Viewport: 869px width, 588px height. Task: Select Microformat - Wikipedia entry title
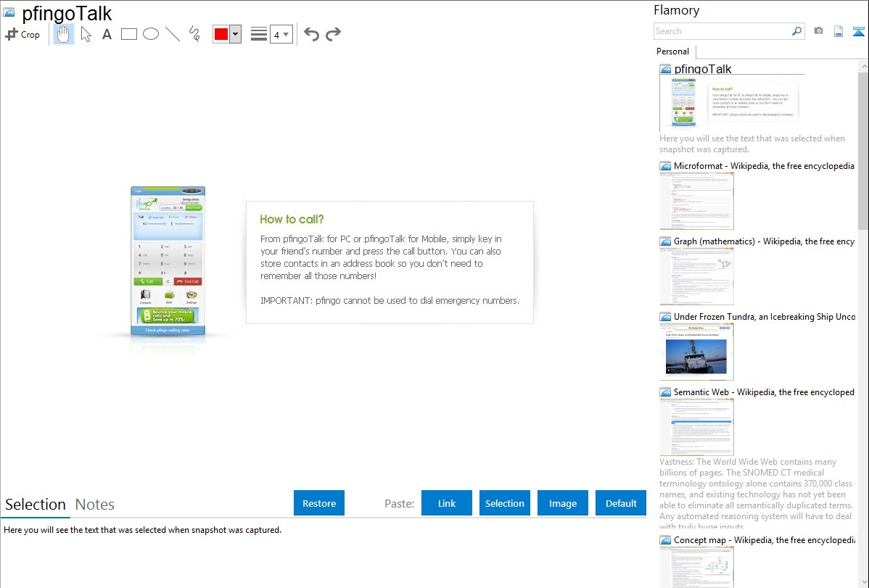click(x=764, y=166)
